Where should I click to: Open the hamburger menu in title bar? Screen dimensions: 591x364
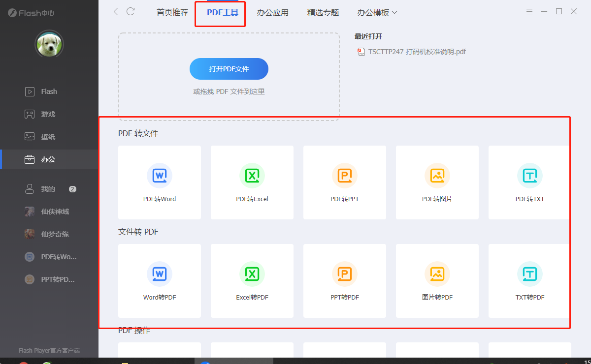tap(529, 11)
